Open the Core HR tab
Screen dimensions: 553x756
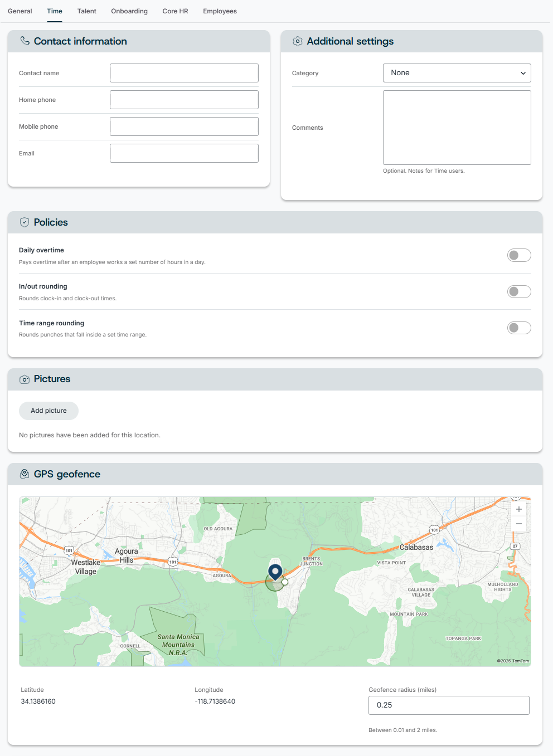click(176, 11)
